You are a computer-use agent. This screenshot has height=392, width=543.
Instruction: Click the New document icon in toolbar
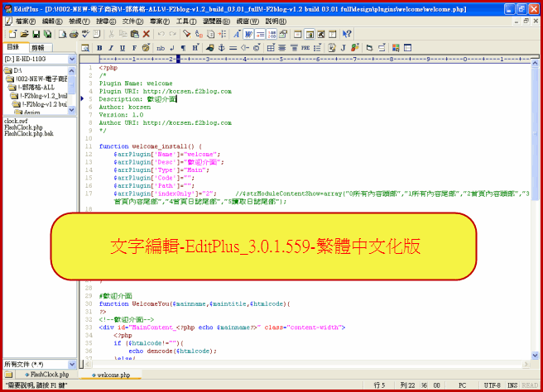(x=12, y=34)
